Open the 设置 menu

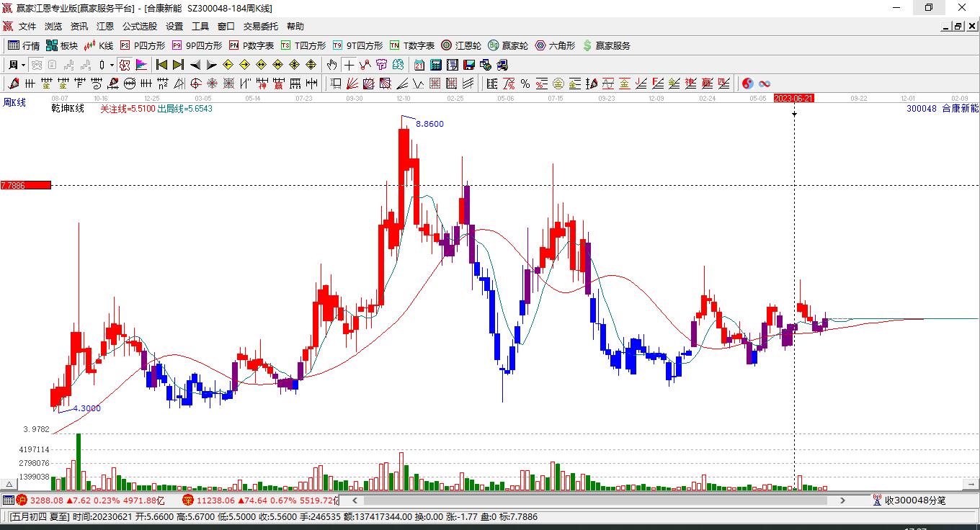tap(174, 27)
